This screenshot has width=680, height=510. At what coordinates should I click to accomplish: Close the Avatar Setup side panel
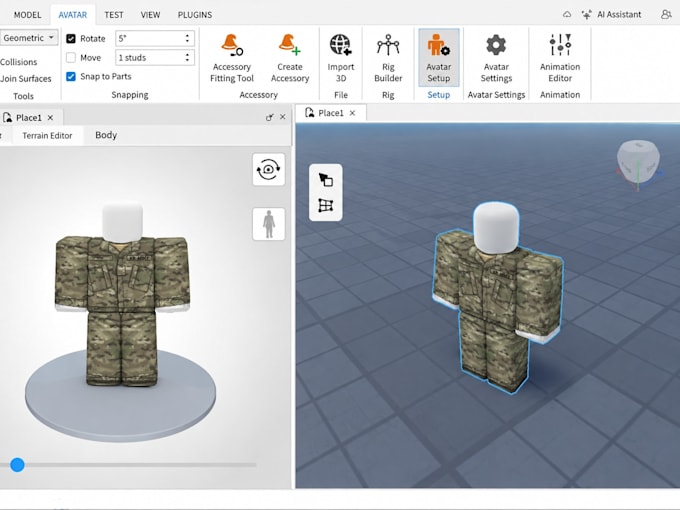283,117
